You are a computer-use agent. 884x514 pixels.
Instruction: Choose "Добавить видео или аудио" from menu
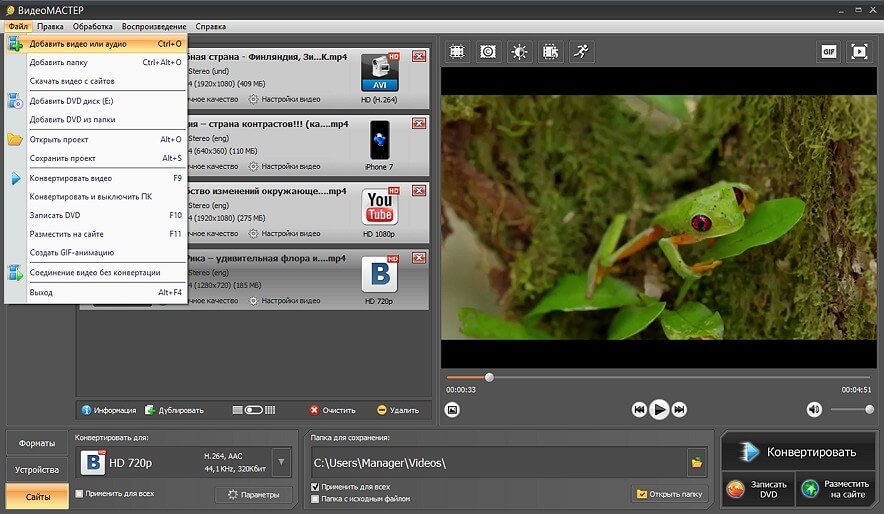point(78,44)
